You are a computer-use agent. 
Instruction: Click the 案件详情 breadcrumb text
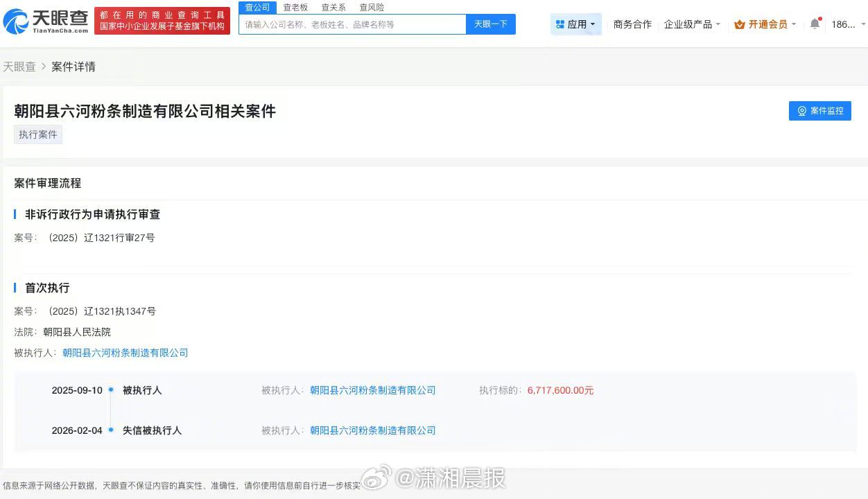click(x=73, y=67)
